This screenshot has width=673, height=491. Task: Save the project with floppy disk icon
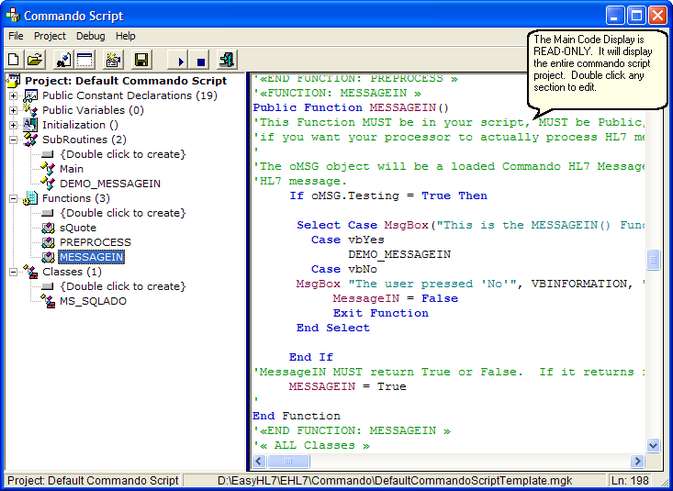coord(142,60)
